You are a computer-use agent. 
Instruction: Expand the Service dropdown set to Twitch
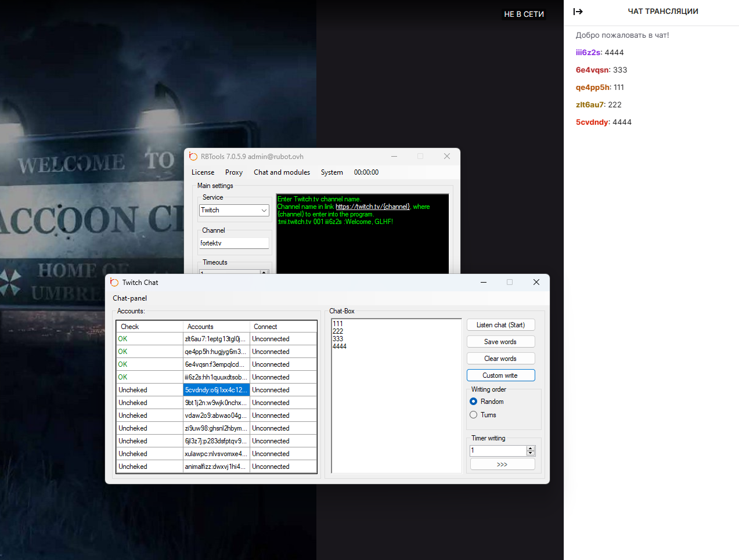point(264,211)
